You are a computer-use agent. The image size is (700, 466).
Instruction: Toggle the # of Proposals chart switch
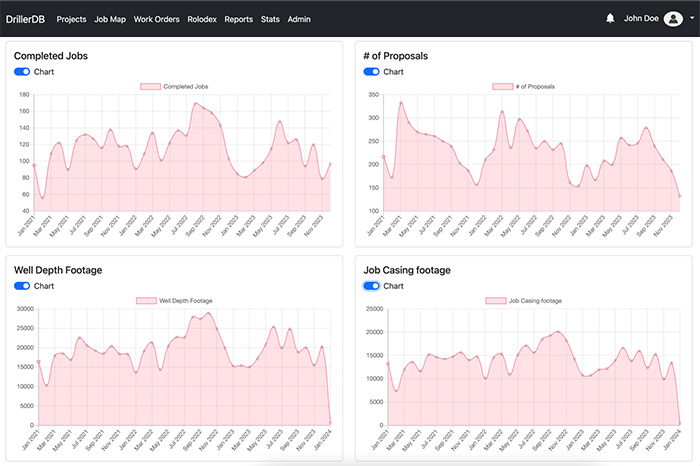(372, 72)
